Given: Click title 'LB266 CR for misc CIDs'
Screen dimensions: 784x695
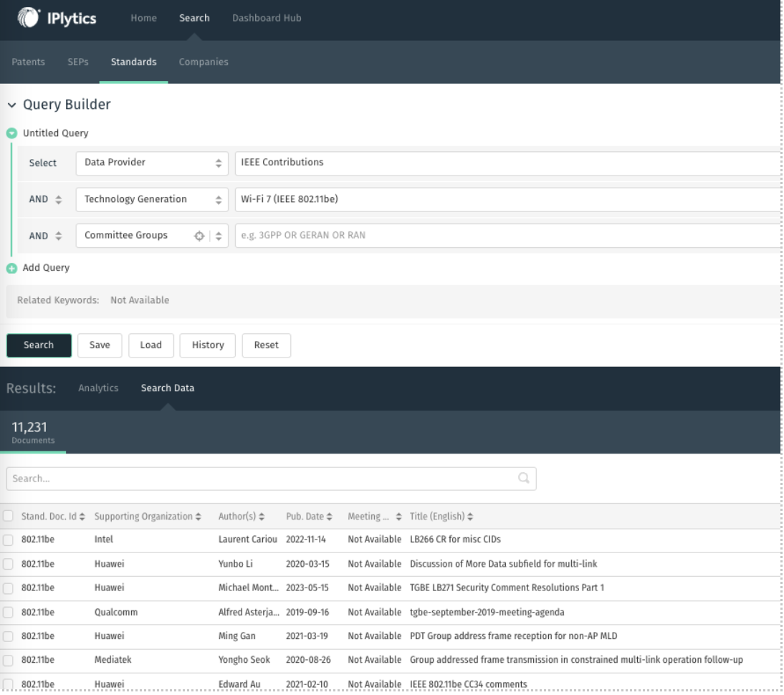Looking at the screenshot, I should click(x=455, y=540).
